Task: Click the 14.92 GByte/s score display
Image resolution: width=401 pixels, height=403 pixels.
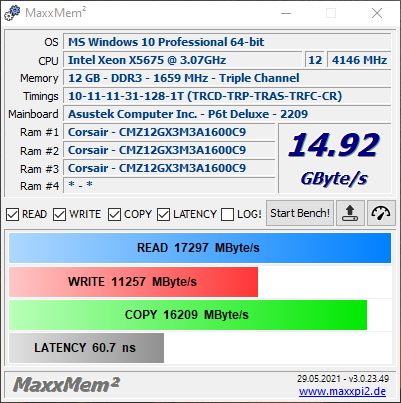Action: [334, 159]
